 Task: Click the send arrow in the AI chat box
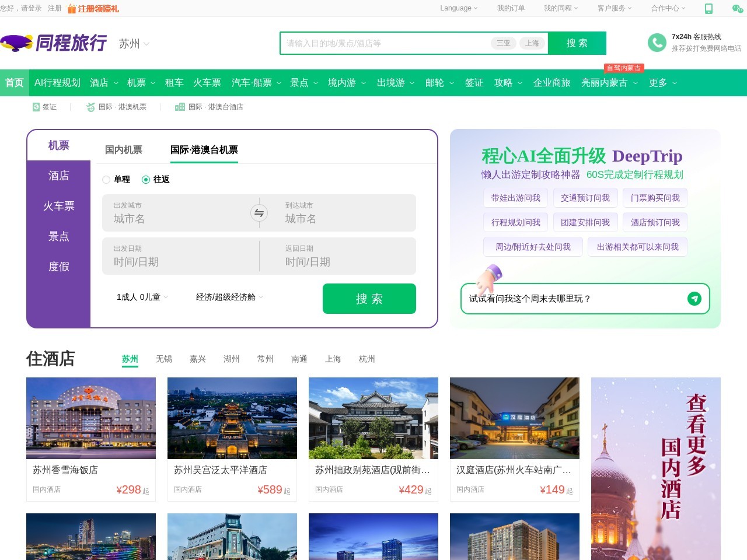click(694, 299)
